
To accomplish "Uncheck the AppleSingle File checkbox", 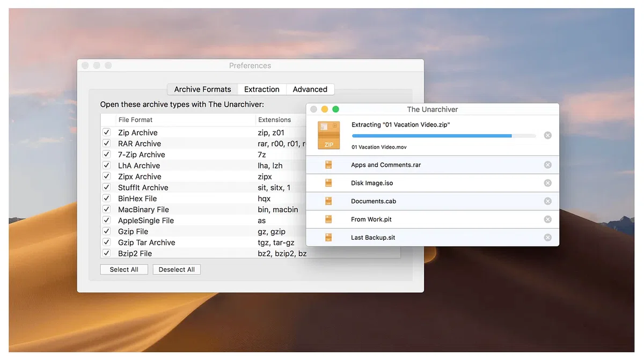I will click(106, 220).
